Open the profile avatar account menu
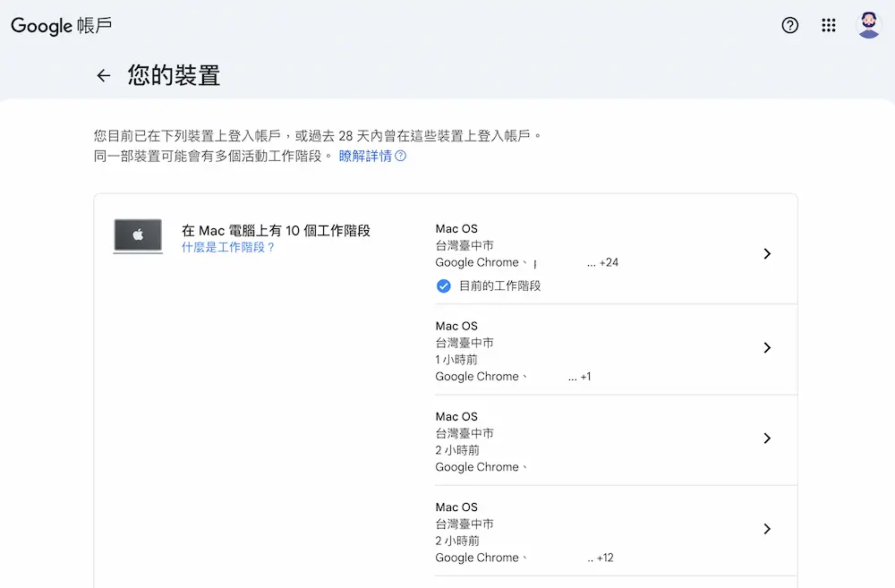895x588 pixels. (x=868, y=25)
